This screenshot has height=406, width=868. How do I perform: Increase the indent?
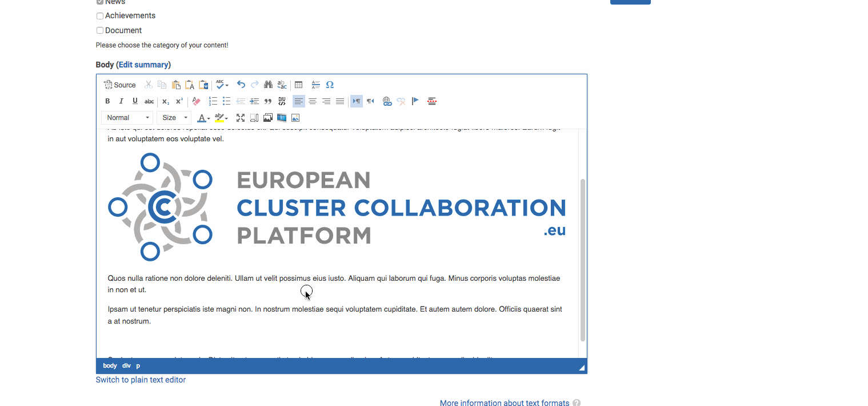coord(254,101)
